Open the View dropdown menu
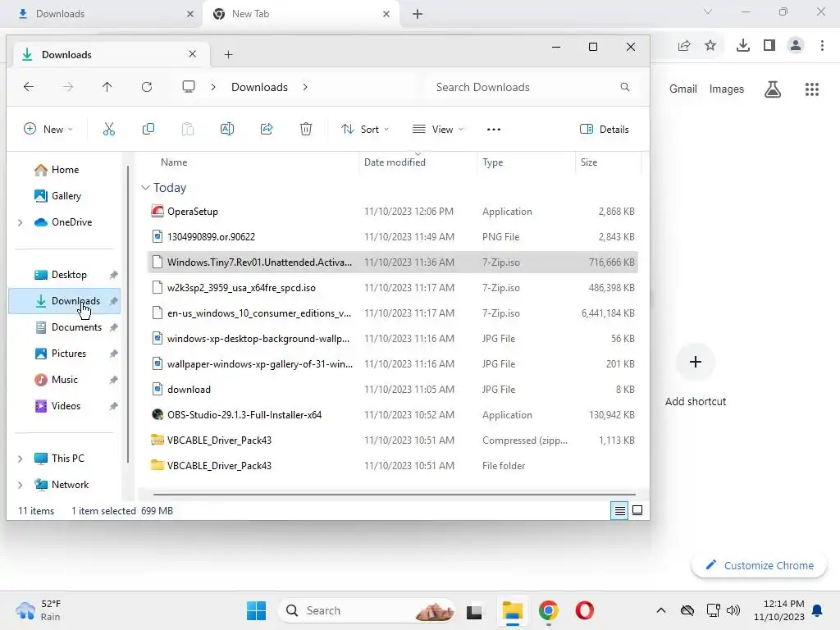This screenshot has width=840, height=630. (438, 129)
